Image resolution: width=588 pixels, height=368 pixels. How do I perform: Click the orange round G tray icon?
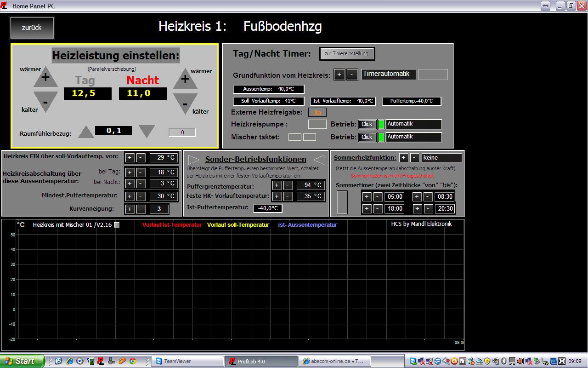(454, 361)
